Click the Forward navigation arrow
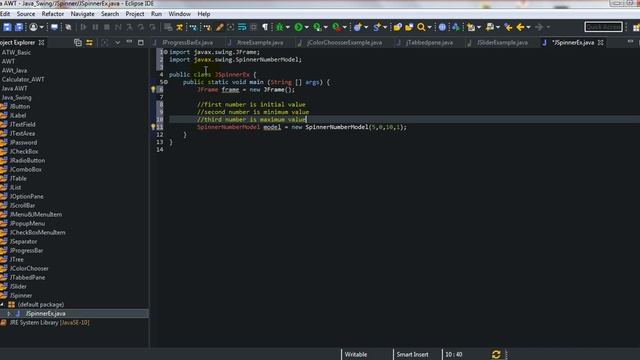640x360 pixels. point(539,27)
